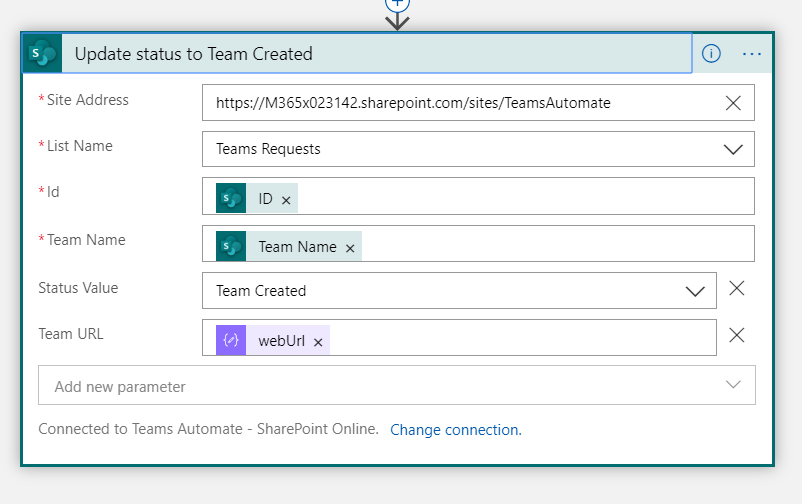Remove the Team URL parameter
This screenshot has width=802, height=504.
[x=737, y=335]
